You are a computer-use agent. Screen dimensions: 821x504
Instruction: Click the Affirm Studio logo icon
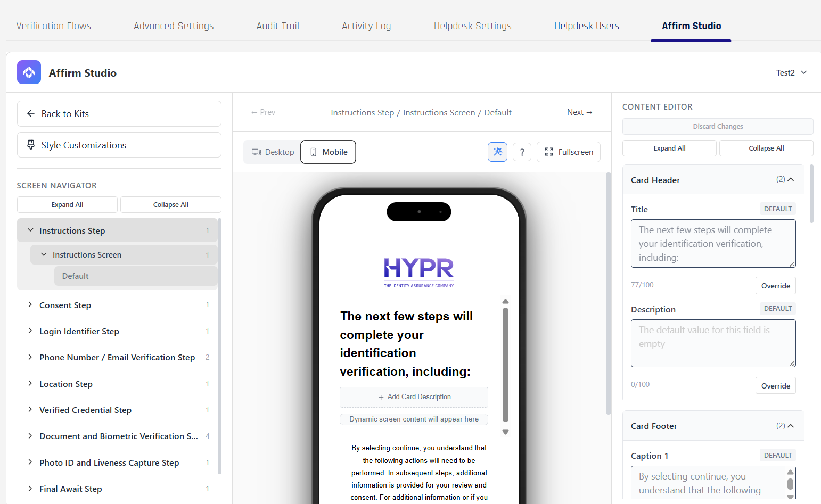coord(29,72)
